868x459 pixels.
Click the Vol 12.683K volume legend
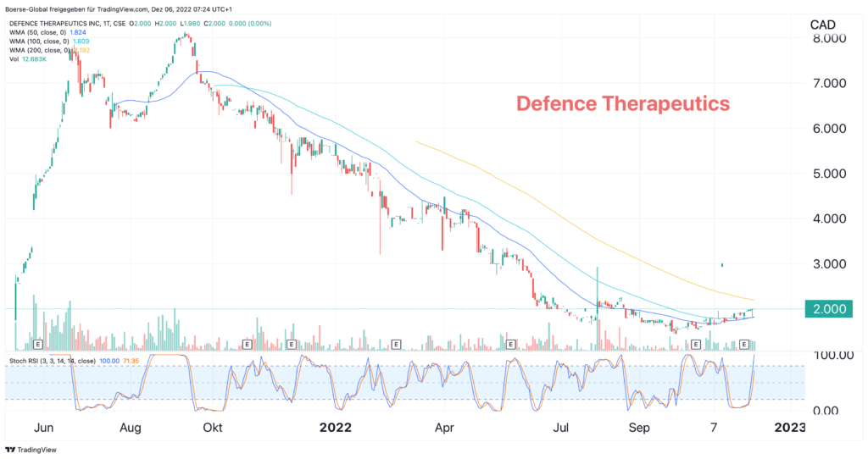[28, 59]
